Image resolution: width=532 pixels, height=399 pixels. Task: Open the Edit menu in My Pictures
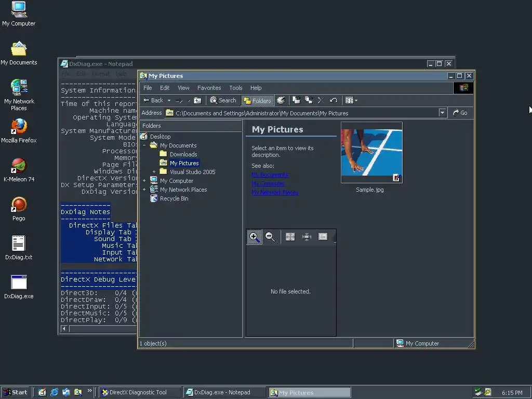tap(165, 88)
